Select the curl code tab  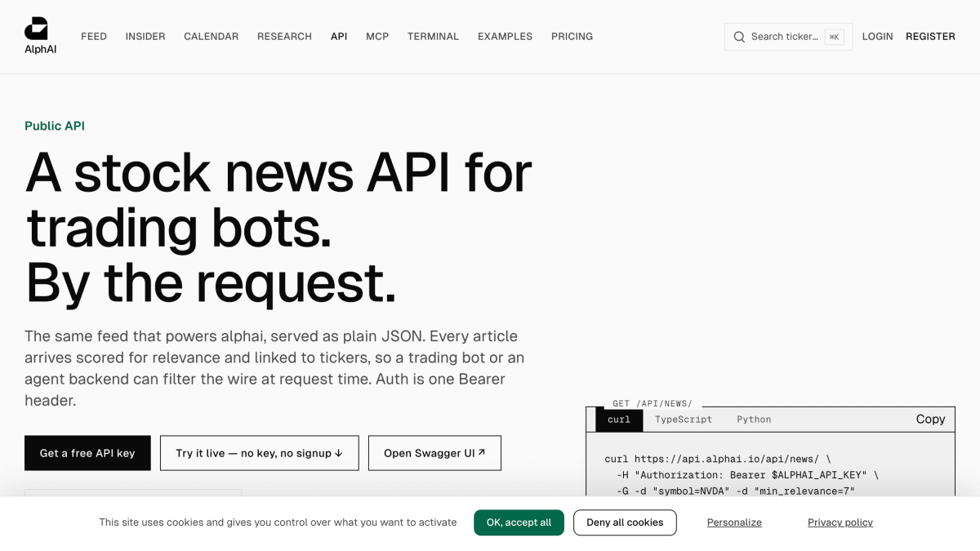pos(619,420)
